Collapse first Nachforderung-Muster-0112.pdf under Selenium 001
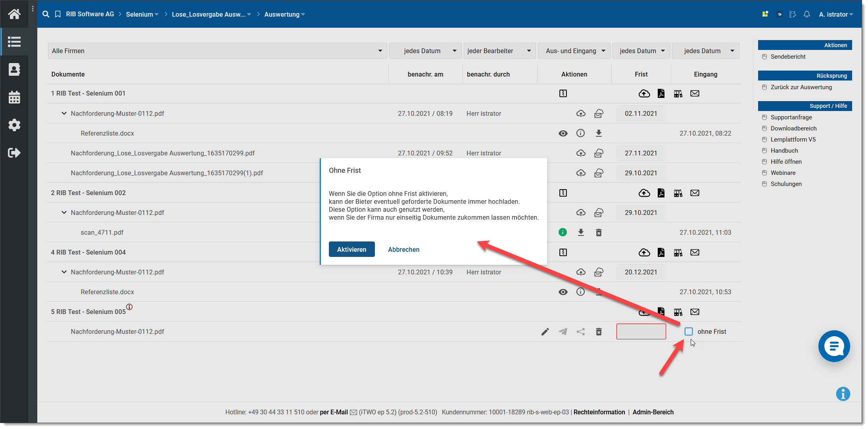The width and height of the screenshot is (868, 429). tap(64, 113)
